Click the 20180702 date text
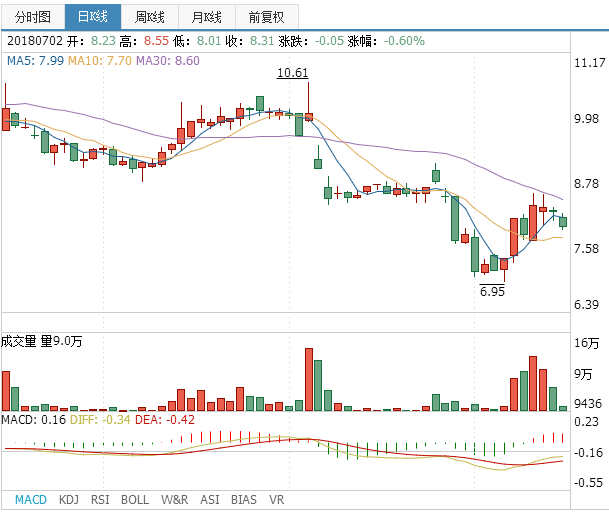 click(35, 41)
